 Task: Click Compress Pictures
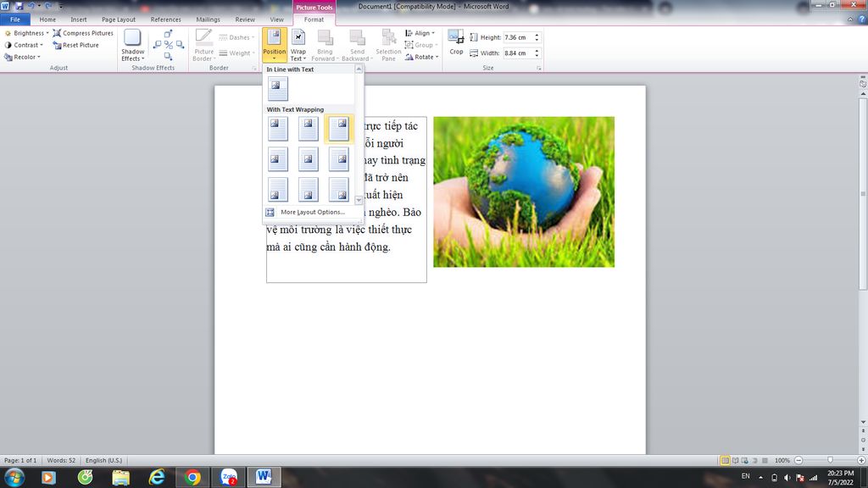[82, 32]
